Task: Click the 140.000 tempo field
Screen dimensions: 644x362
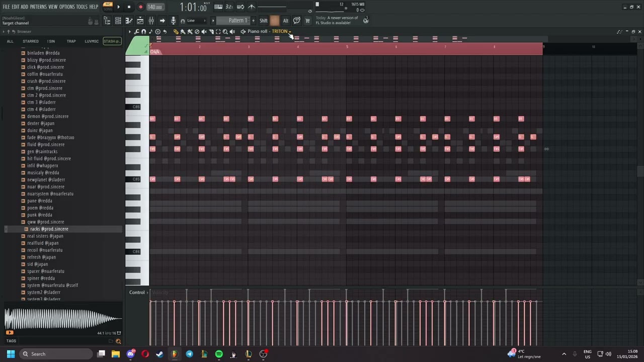Action: coord(155,7)
